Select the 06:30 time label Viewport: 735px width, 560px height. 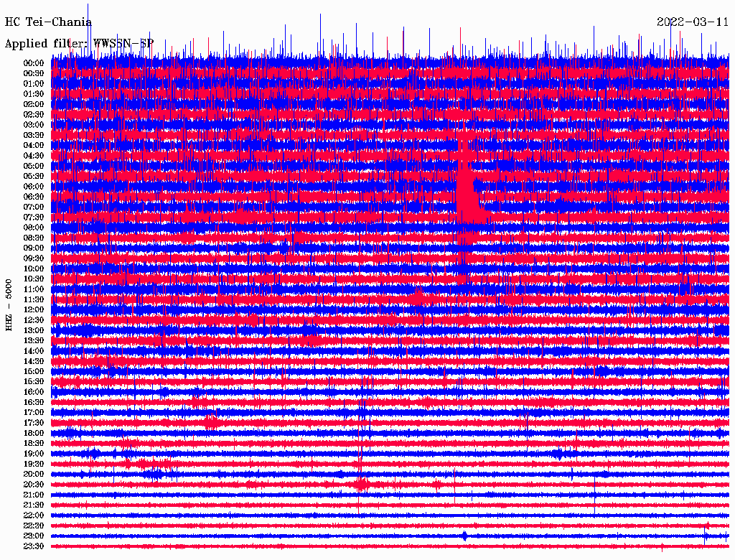34,197
